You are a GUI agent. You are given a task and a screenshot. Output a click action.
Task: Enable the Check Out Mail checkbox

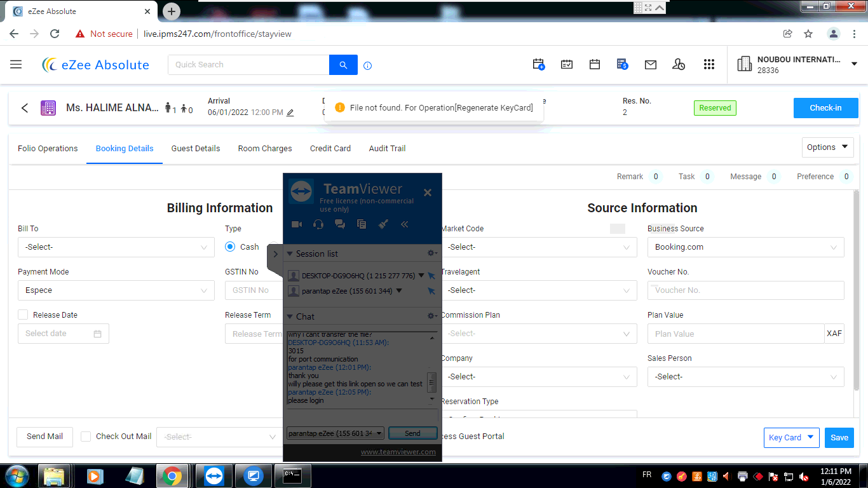click(86, 436)
